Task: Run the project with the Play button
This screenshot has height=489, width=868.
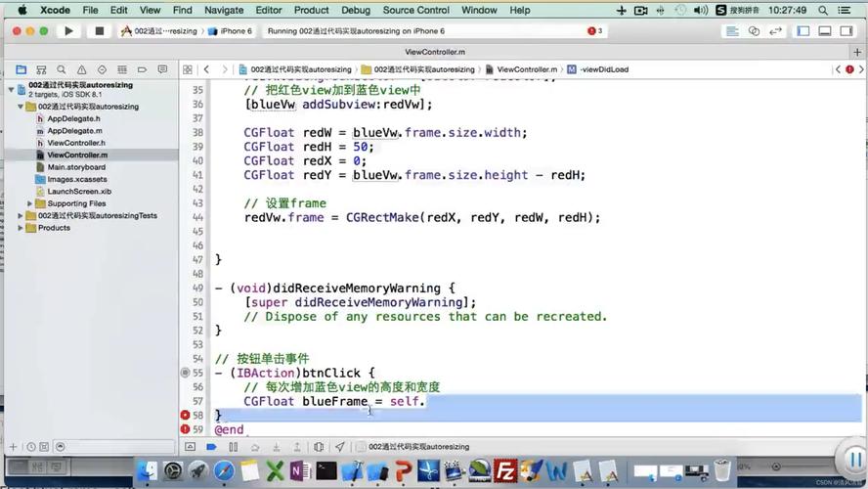Action: 68,31
